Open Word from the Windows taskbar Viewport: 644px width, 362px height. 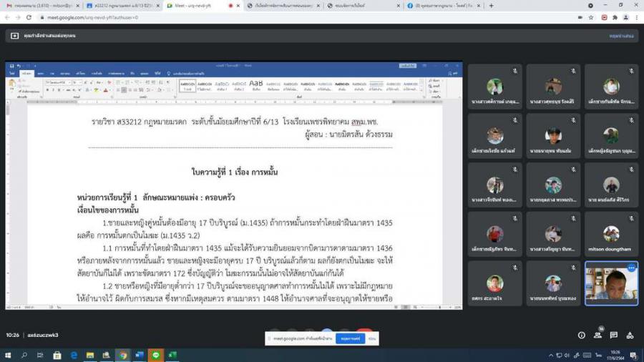pos(140,355)
